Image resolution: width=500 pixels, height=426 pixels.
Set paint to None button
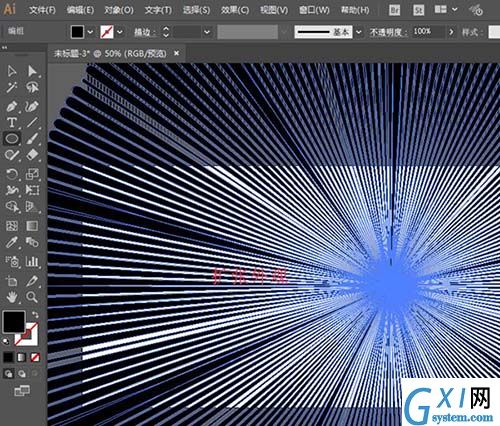click(x=35, y=358)
